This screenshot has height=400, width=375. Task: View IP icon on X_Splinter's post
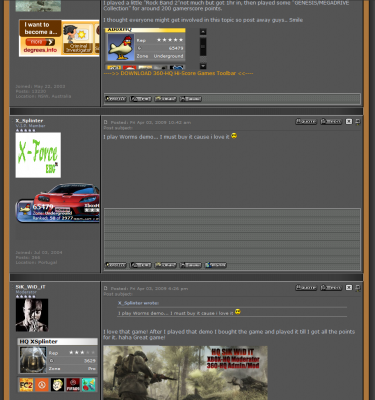(358, 122)
